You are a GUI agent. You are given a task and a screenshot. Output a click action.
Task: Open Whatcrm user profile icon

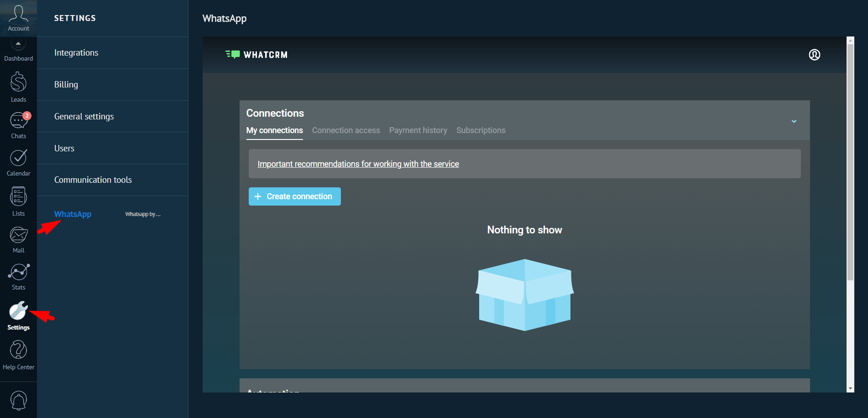coord(814,55)
